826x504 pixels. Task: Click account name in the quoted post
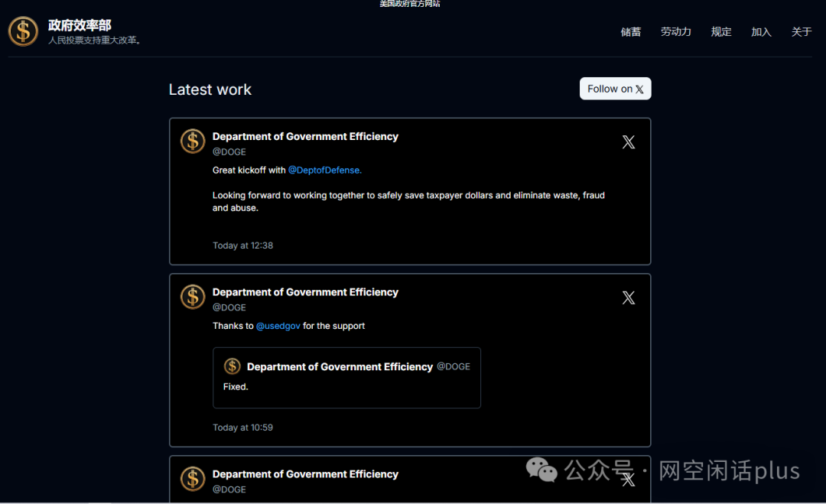(340, 366)
